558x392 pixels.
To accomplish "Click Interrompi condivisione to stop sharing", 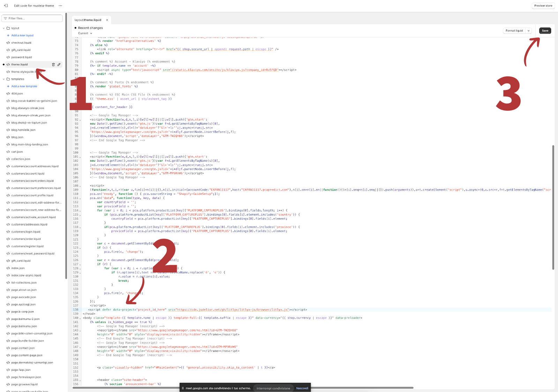I will (x=273, y=388).
